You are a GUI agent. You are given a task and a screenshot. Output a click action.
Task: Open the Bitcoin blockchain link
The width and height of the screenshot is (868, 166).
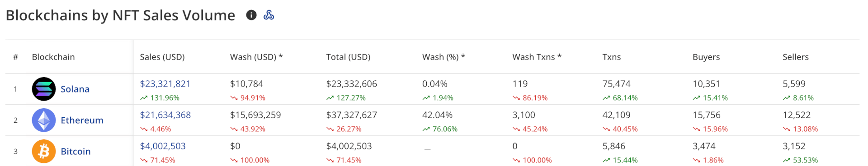pos(75,151)
